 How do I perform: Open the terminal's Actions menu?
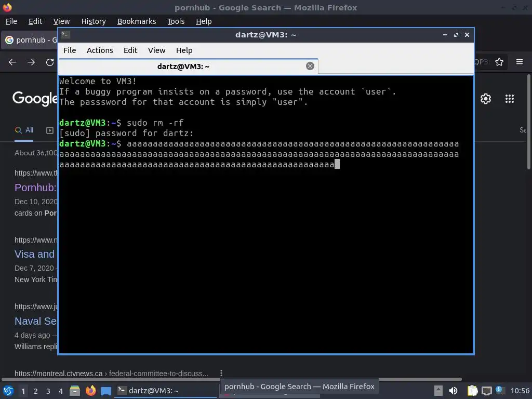click(100, 50)
